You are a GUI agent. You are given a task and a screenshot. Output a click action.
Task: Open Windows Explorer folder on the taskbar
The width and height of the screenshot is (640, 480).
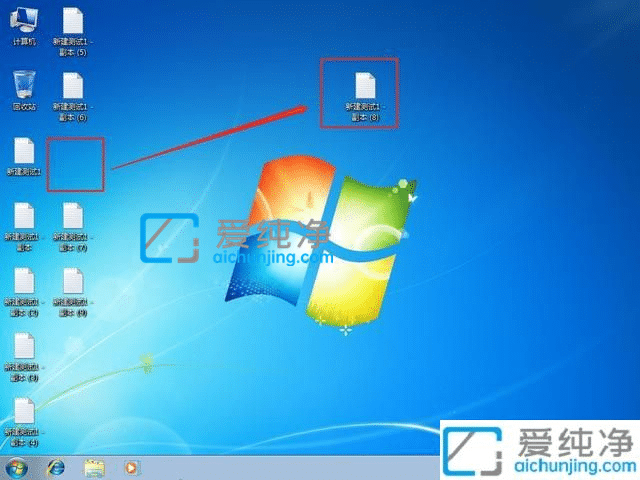pyautogui.click(x=94, y=468)
